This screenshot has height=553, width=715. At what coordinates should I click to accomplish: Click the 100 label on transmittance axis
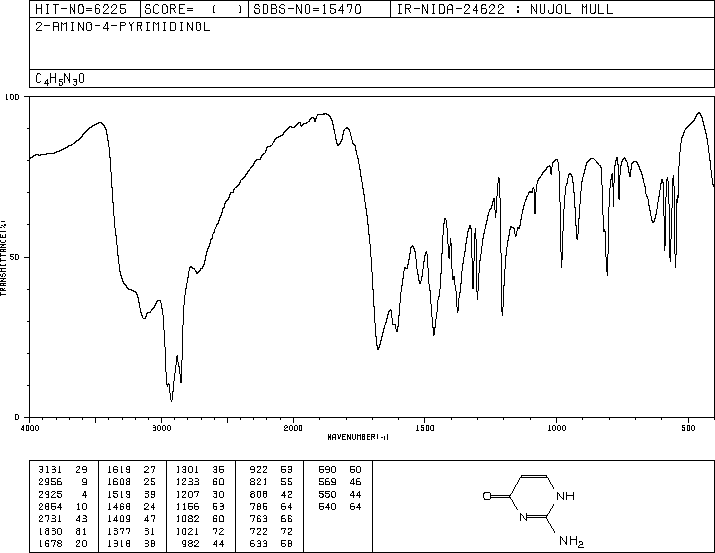12,97
